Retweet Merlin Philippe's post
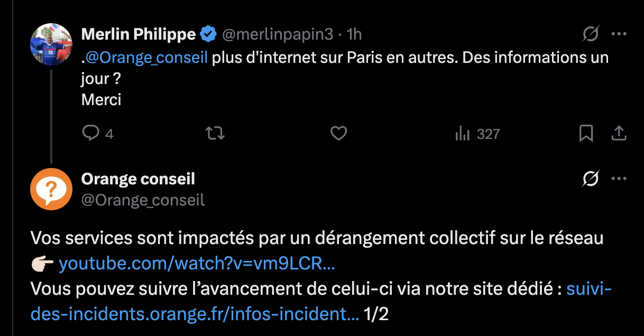Viewport: 644px width, 336px height. pyautogui.click(x=215, y=134)
